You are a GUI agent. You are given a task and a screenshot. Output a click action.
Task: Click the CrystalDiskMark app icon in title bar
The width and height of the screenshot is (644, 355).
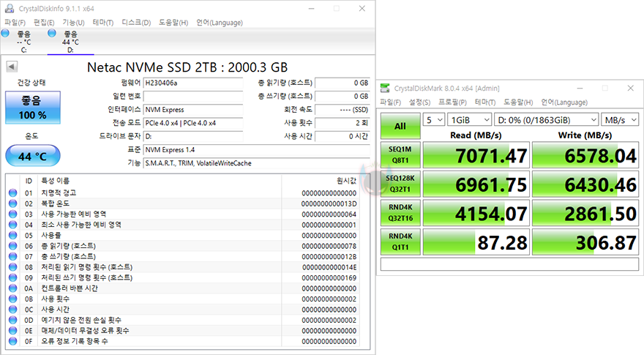pyautogui.click(x=385, y=88)
